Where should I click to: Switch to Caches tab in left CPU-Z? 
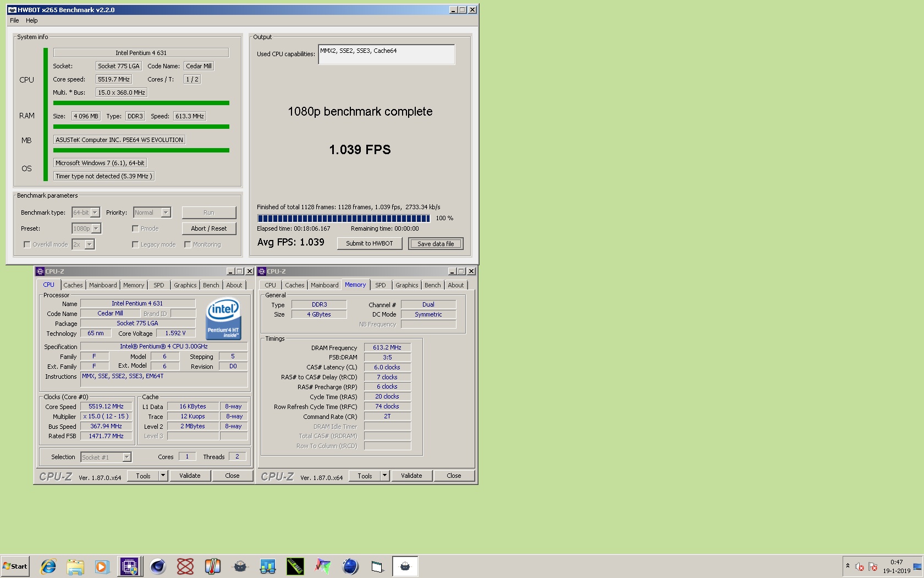[73, 285]
